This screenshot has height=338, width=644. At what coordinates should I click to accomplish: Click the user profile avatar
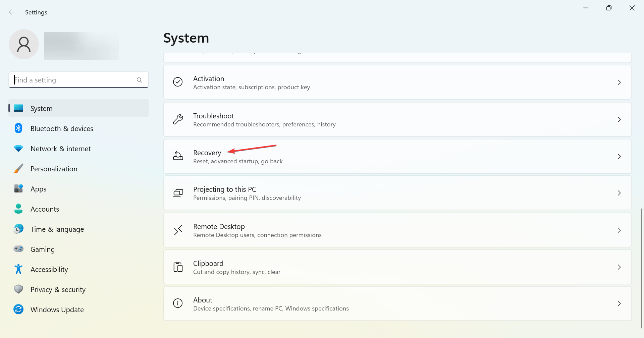24,44
